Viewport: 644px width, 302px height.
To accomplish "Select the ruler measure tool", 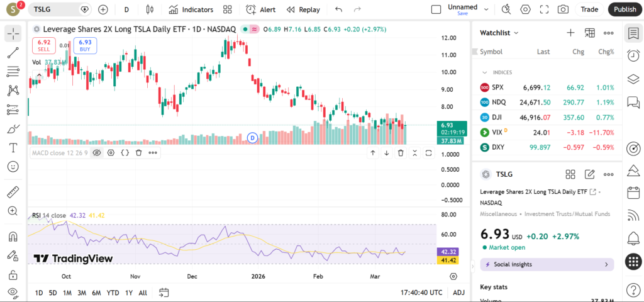I will 13,192.
